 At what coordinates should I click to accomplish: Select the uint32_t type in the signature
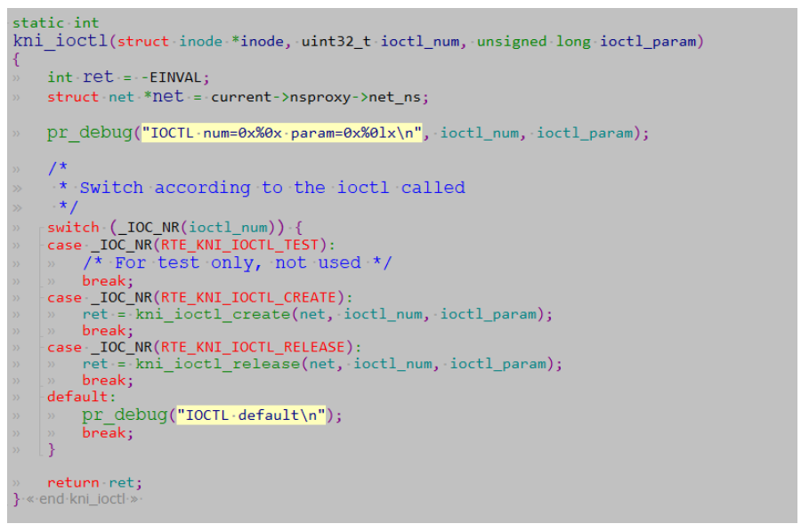tap(336, 41)
